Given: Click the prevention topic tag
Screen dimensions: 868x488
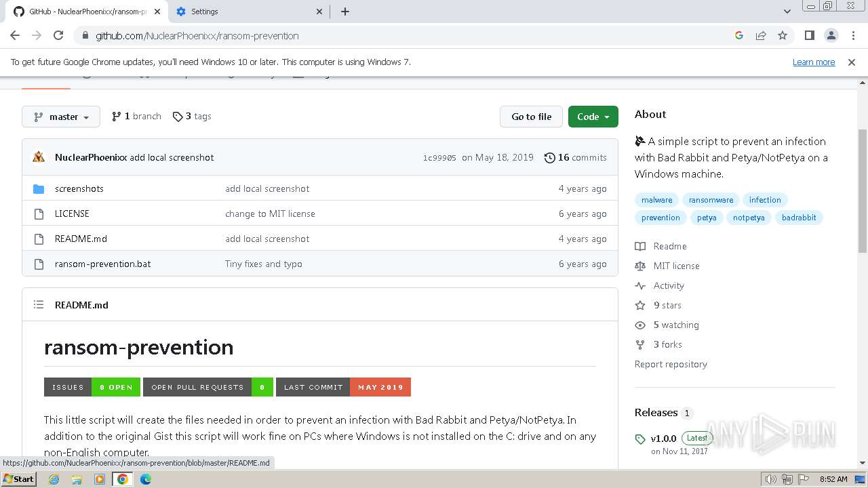Looking at the screenshot, I should point(660,218).
